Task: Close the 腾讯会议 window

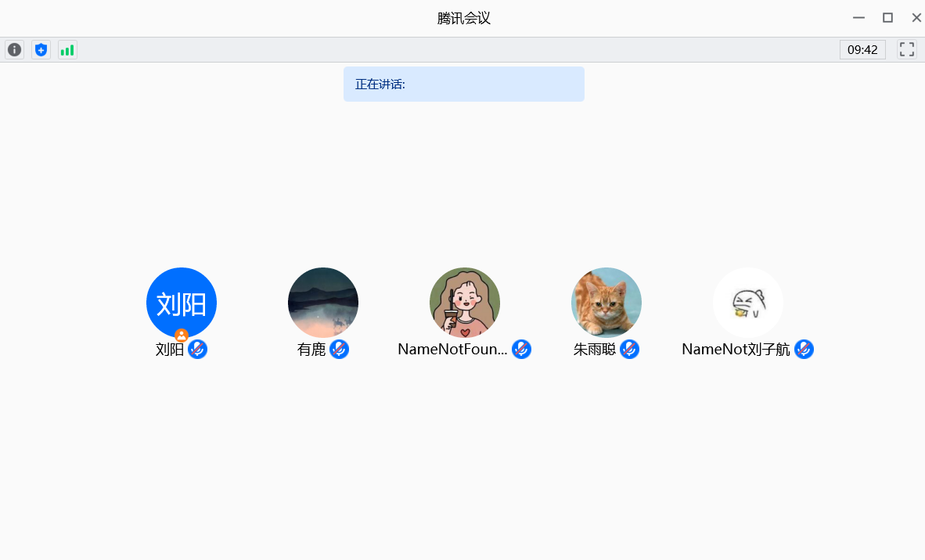Action: [x=916, y=18]
